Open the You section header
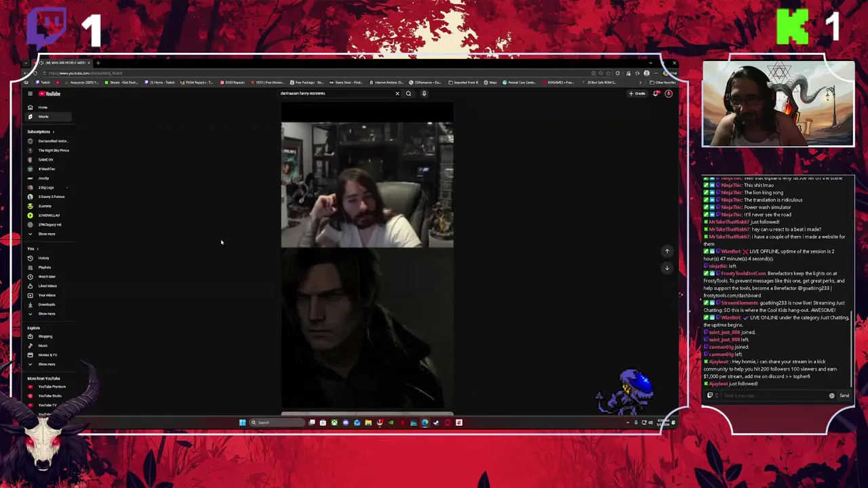This screenshot has height=488, width=868. point(33,249)
